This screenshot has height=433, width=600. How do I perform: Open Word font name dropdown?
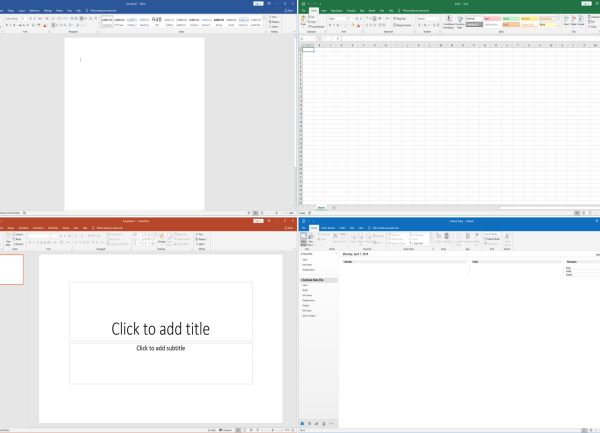pyautogui.click(x=20, y=18)
